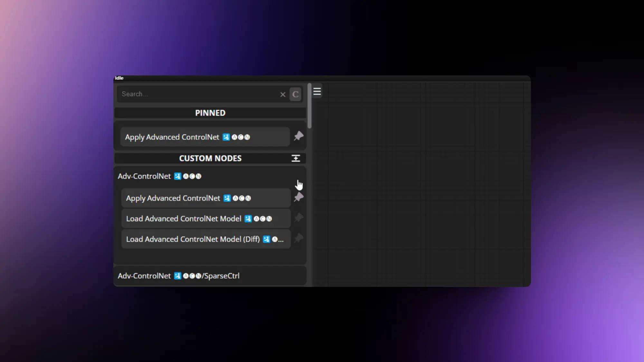Viewport: 644px width, 362px height.
Task: Click the Idle status text
Action: coord(119,78)
